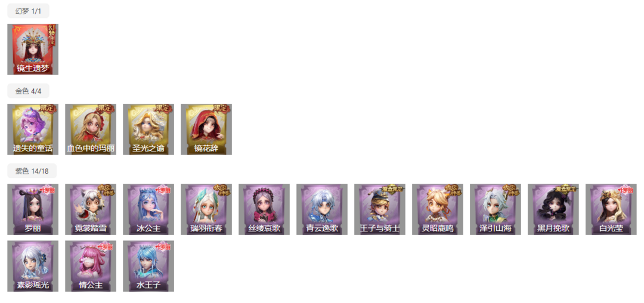Open the 罗丽 purple skin card
The width and height of the screenshot is (644, 303).
33,209
